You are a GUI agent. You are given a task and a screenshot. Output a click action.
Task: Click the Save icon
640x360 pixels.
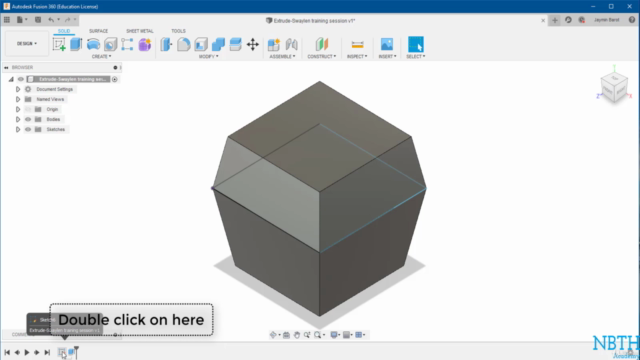click(x=38, y=20)
